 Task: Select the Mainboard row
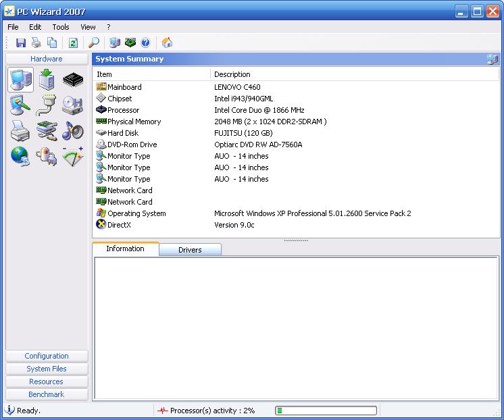296,87
